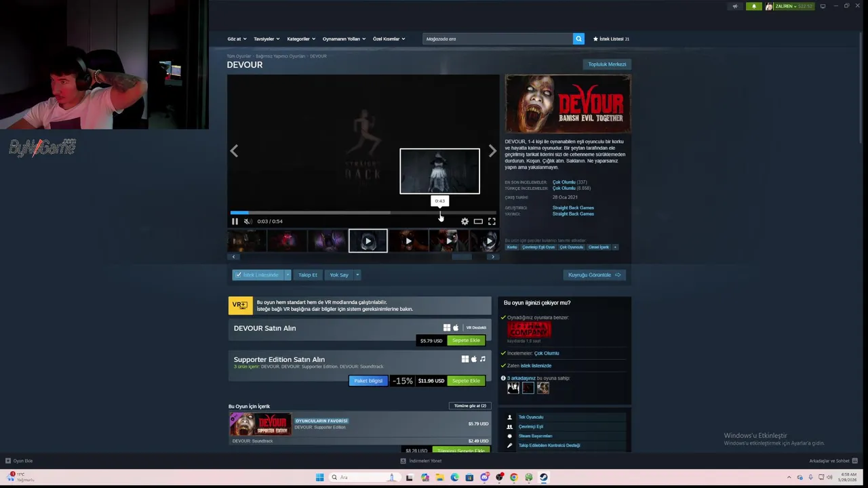Screen dimensions: 868x488
Task: Click the Çevrimiçi Eşli feature row
Action: pos(565,426)
